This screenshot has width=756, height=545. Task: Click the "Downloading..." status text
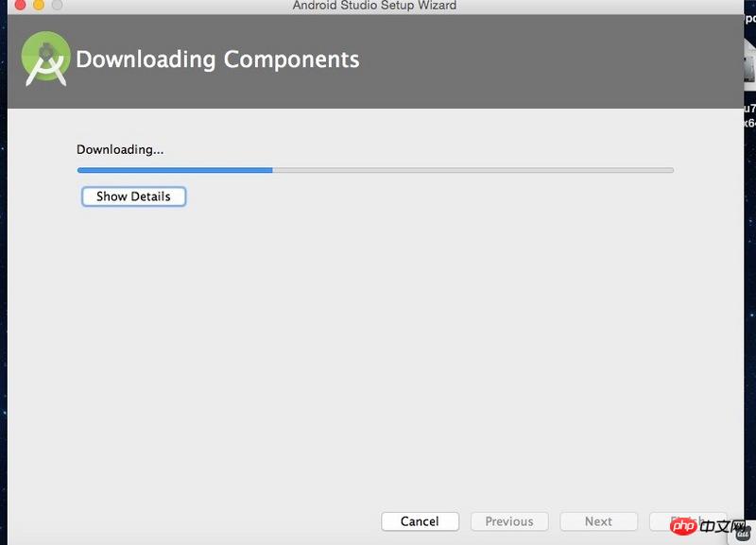point(120,150)
